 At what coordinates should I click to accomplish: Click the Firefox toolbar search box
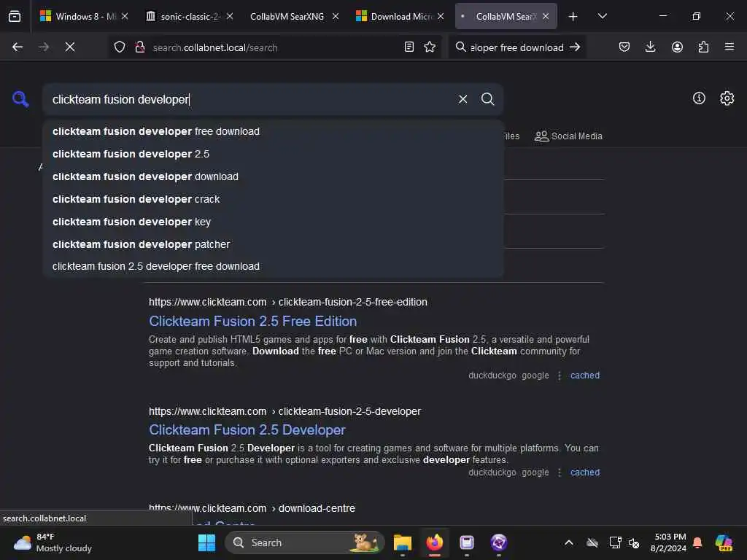pos(517,47)
